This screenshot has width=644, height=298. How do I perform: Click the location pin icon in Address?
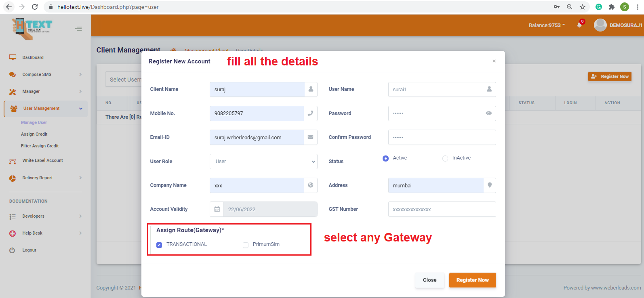tap(489, 185)
